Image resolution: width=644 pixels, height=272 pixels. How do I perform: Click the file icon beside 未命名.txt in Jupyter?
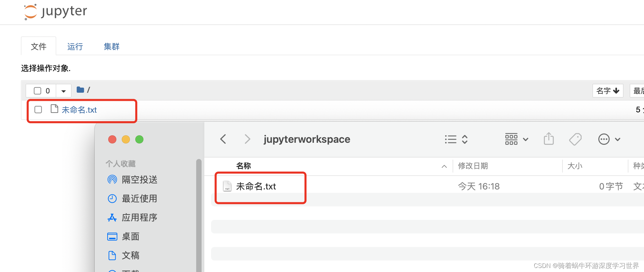54,109
